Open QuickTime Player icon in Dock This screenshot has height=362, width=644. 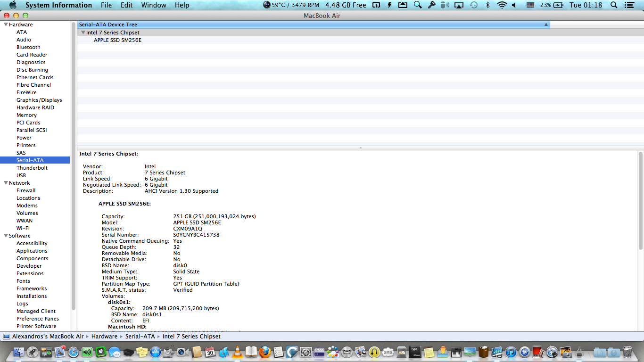pyautogui.click(x=525, y=352)
